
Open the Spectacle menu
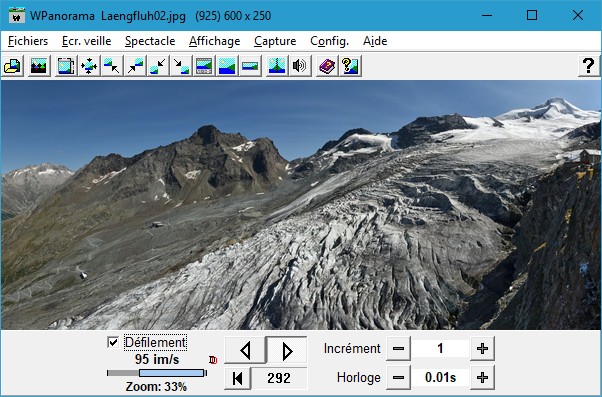pos(150,41)
